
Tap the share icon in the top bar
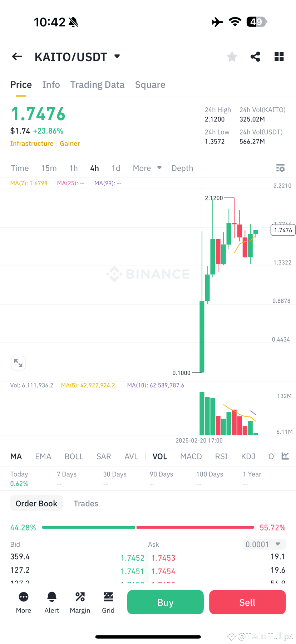click(x=255, y=57)
